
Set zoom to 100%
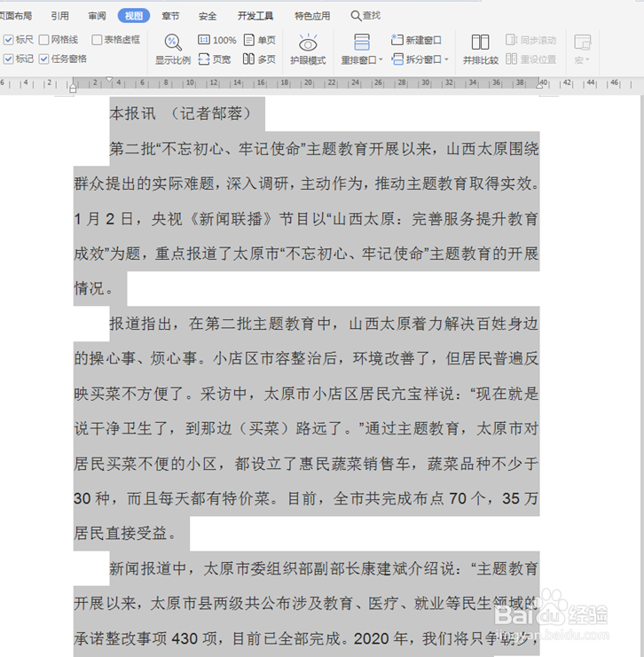coord(216,40)
